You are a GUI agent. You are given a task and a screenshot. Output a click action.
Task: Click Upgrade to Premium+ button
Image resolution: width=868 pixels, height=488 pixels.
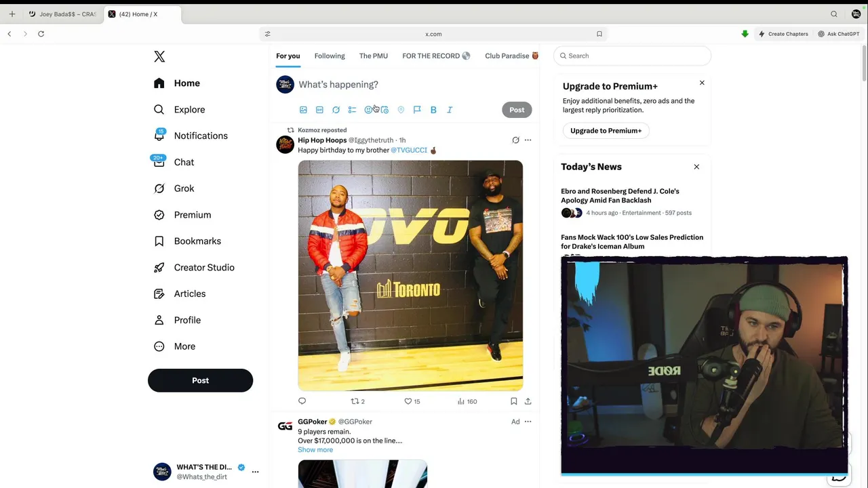(x=606, y=131)
